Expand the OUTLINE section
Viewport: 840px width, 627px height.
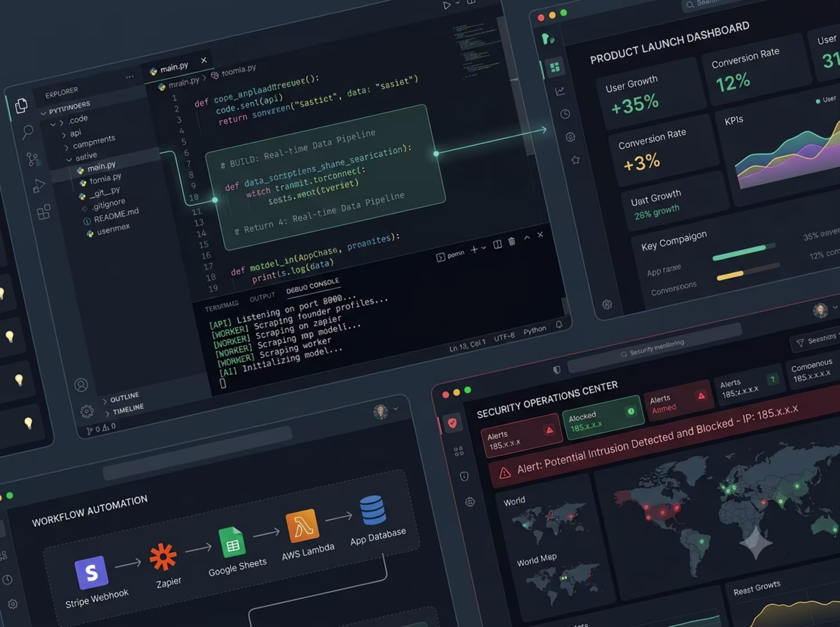click(x=105, y=401)
